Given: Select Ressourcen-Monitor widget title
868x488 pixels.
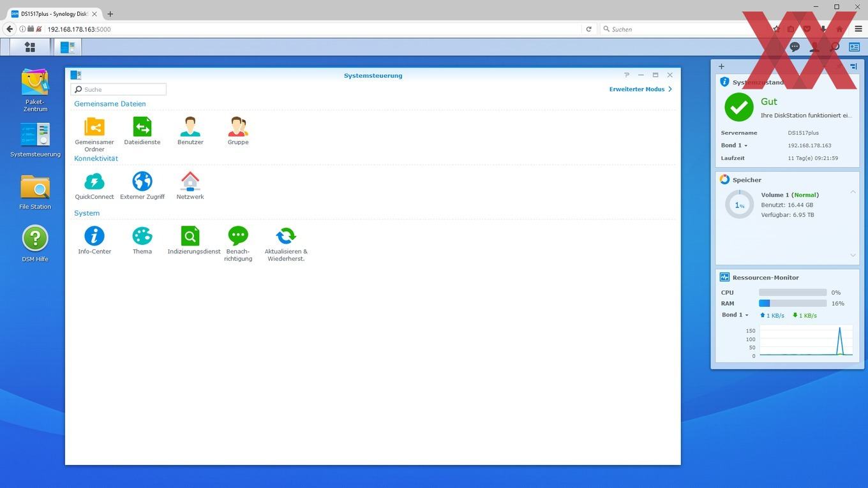Looking at the screenshot, I should coord(765,277).
